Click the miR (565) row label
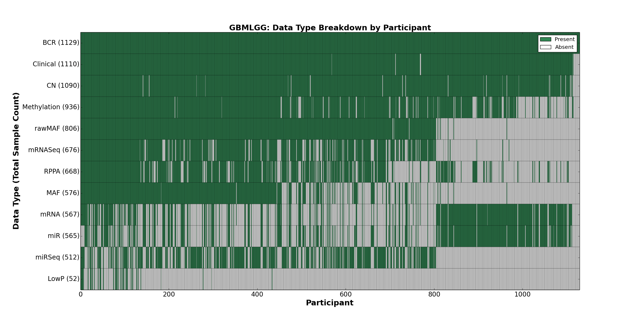This screenshot has height=322, width=644. pyautogui.click(x=63, y=236)
